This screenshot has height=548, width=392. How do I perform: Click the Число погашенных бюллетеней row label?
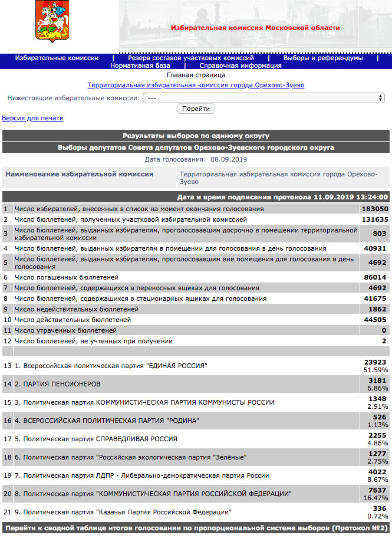pos(67,277)
